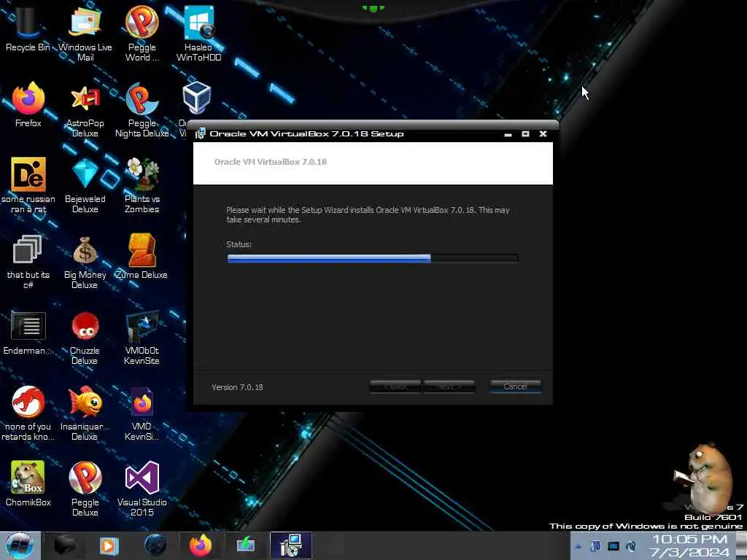Image resolution: width=747 pixels, height=560 pixels.
Task: Click the disabled Next button in Setup
Action: (449, 386)
